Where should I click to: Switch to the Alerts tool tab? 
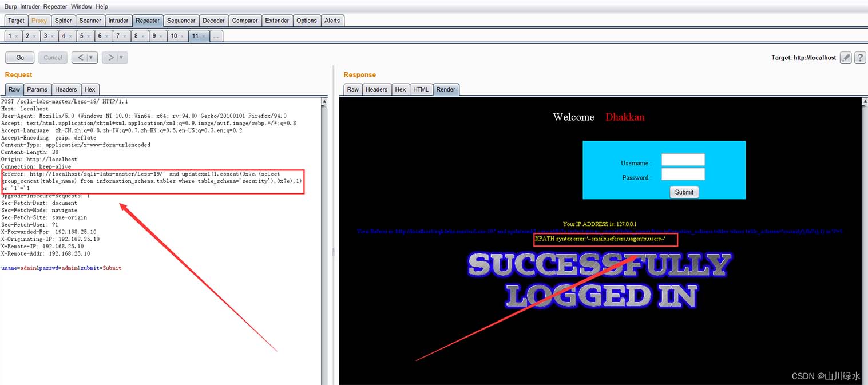pos(332,21)
